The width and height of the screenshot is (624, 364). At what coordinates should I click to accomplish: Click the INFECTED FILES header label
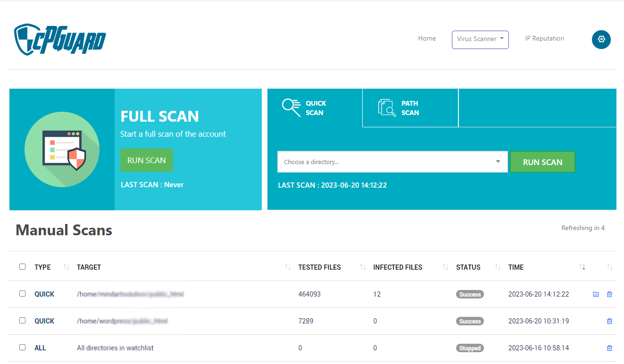(x=398, y=267)
